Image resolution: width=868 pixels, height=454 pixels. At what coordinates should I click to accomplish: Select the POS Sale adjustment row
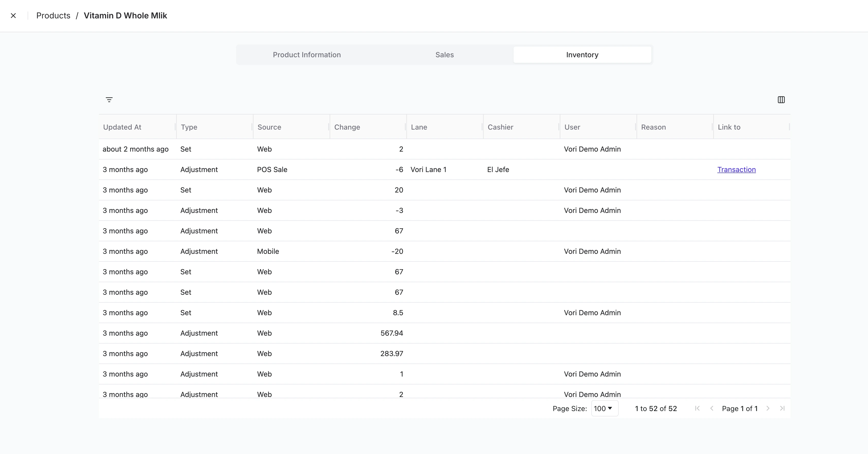272,169
